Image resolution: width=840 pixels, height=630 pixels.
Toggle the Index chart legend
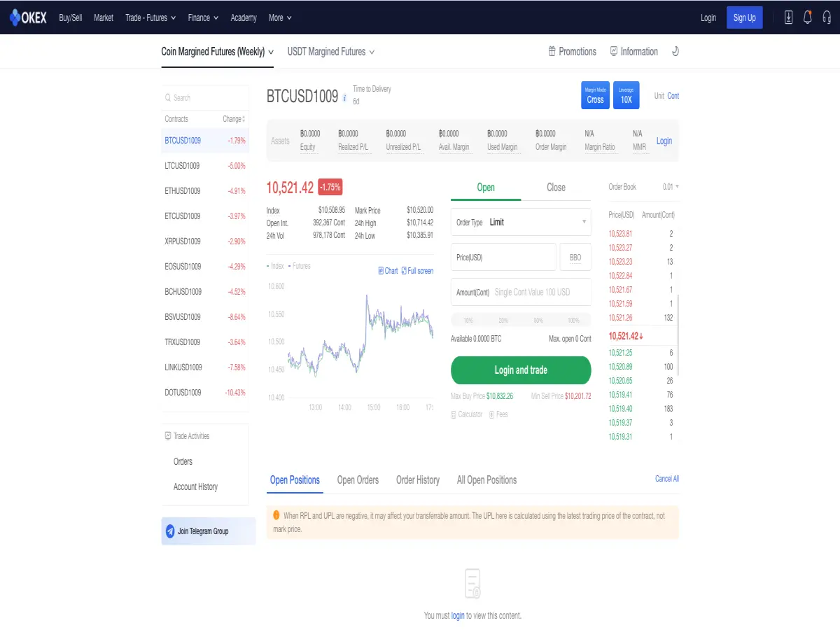(276, 266)
